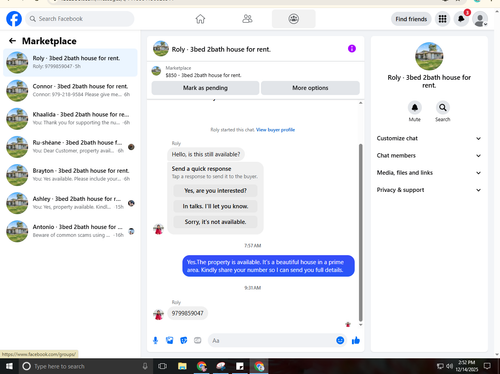The width and height of the screenshot is (500, 374).
Task: Click the More options button
Action: 310,88
